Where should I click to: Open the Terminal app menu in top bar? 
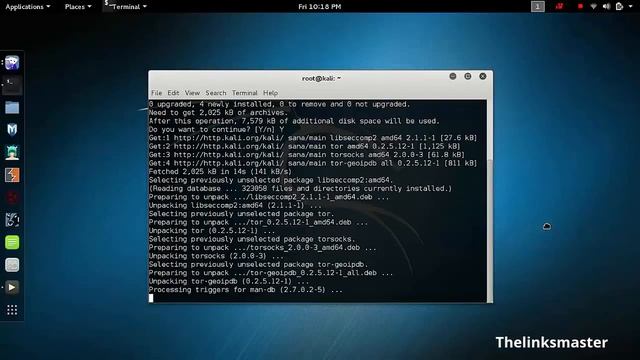click(x=126, y=7)
